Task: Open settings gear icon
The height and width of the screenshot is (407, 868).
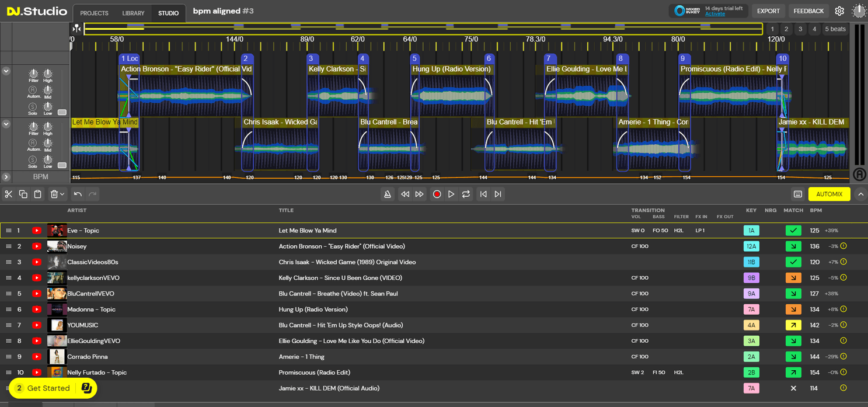Action: tap(839, 11)
